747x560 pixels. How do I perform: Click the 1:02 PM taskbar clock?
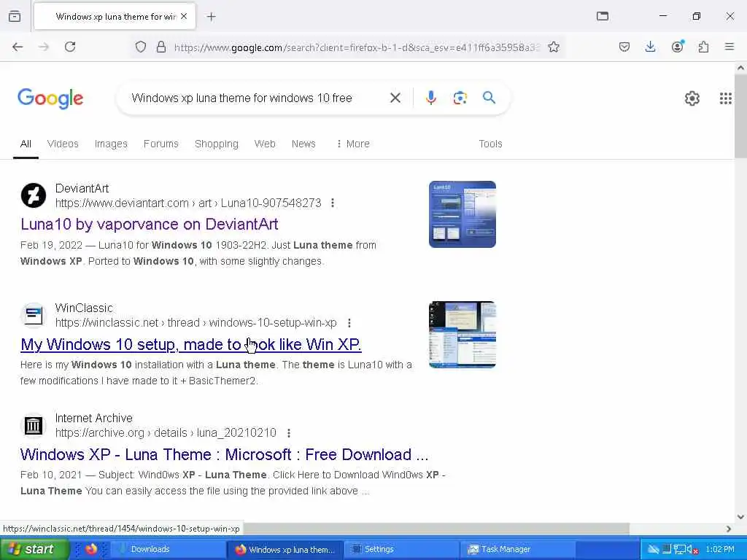720,549
